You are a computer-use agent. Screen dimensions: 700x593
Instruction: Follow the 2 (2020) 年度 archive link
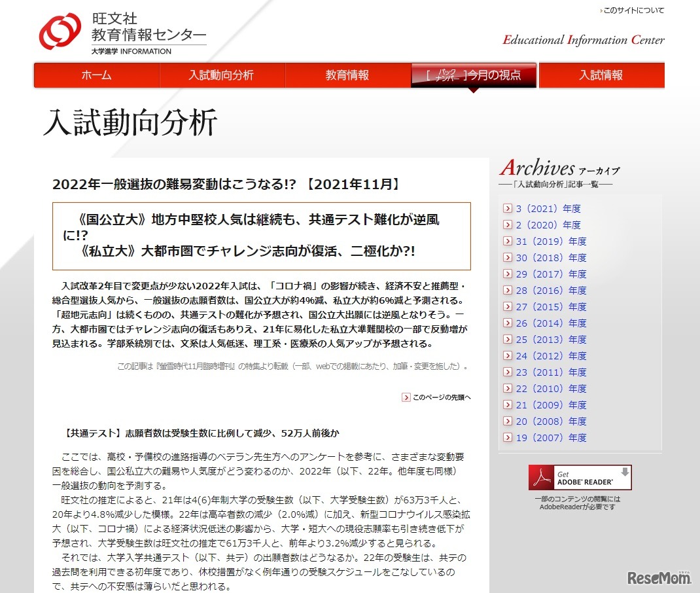tap(550, 225)
